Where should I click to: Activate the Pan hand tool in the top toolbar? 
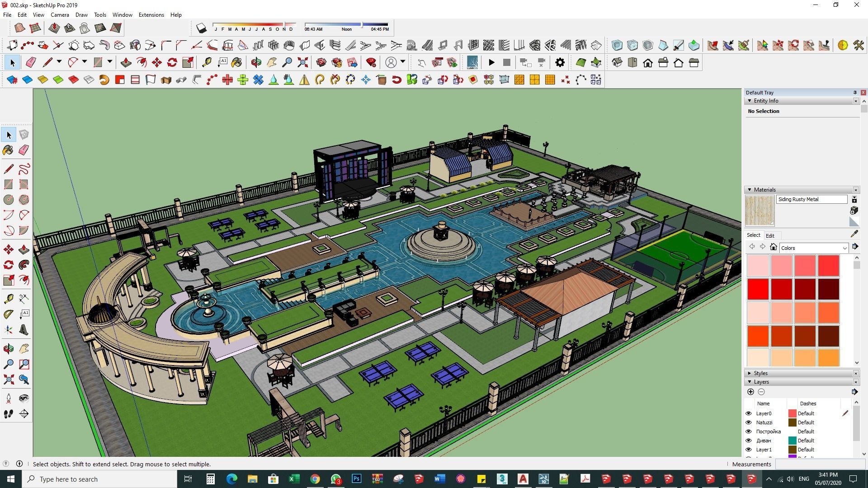pos(272,62)
